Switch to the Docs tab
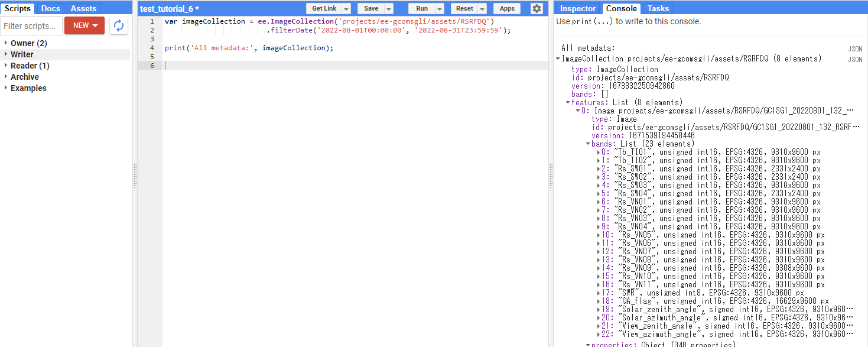The image size is (868, 347). tap(50, 9)
